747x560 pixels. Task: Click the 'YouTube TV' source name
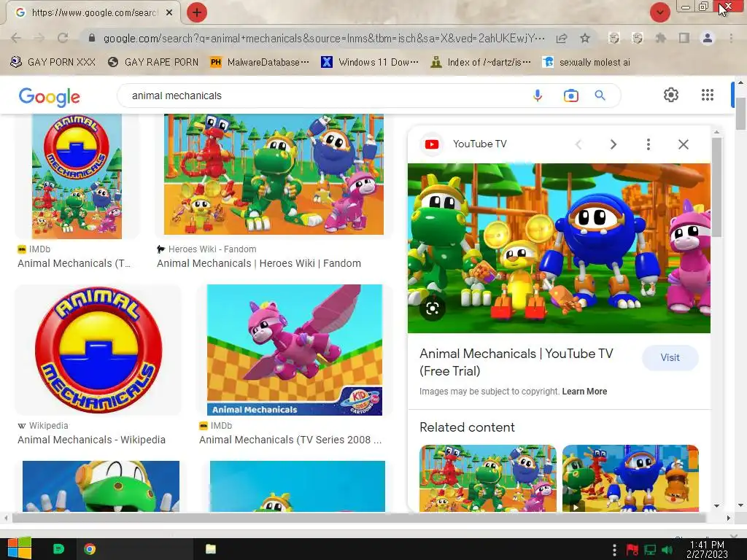click(x=480, y=144)
